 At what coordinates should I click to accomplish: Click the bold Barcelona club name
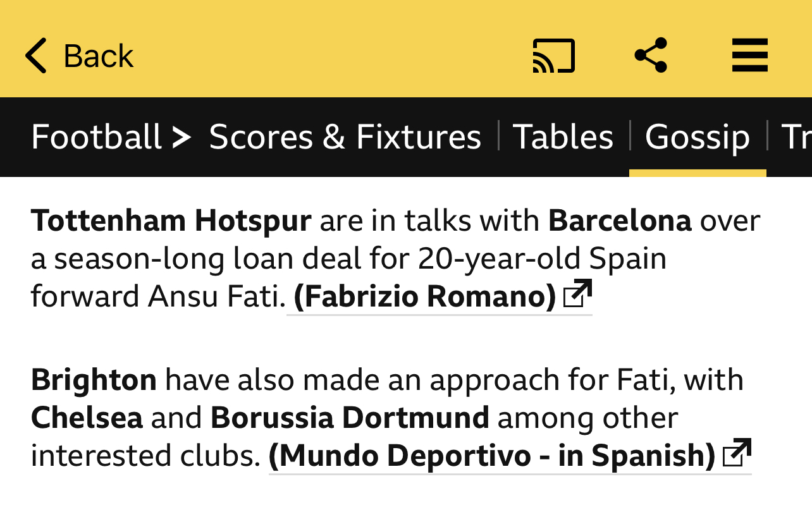point(620,221)
